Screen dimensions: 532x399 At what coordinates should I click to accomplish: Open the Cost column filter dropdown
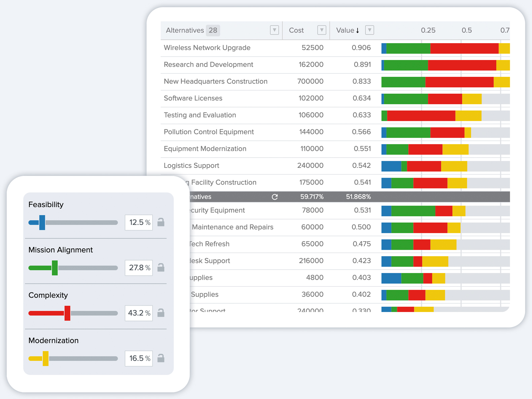point(322,30)
